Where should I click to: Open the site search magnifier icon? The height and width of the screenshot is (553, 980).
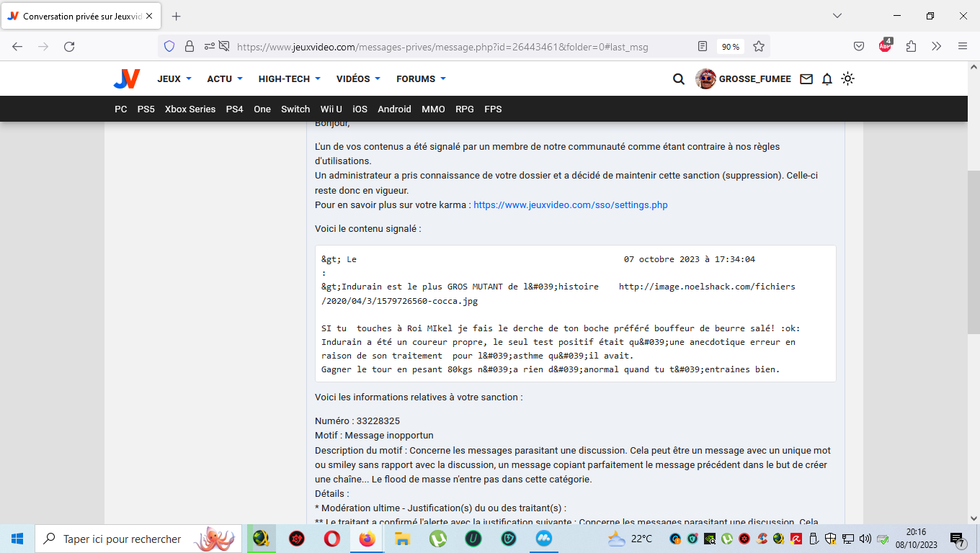click(x=678, y=79)
